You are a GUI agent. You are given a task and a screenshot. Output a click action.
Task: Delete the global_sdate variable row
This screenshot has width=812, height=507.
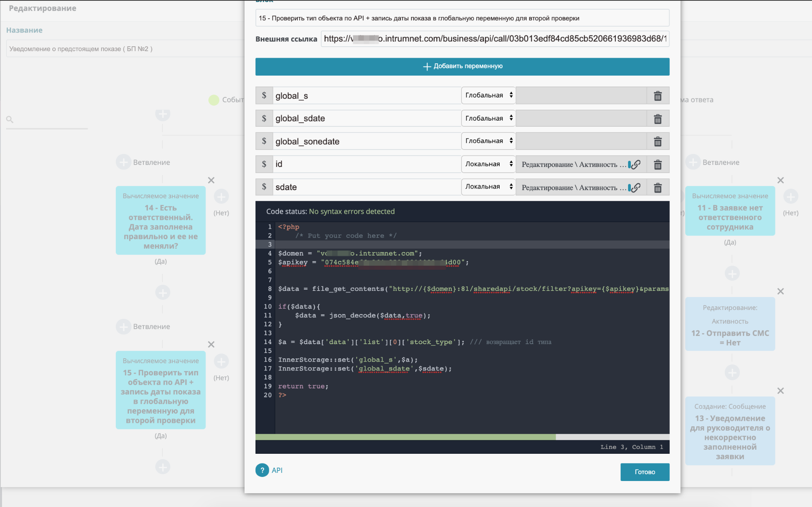pyautogui.click(x=658, y=119)
